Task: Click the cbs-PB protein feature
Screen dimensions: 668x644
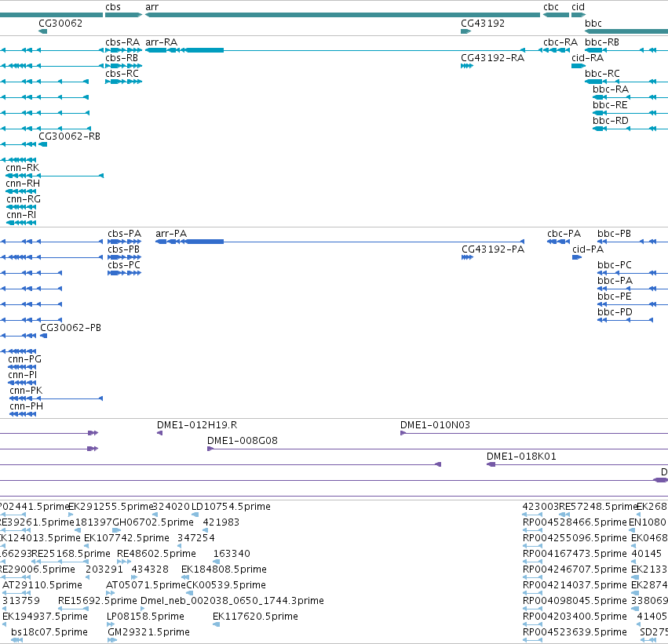Action: 124,257
